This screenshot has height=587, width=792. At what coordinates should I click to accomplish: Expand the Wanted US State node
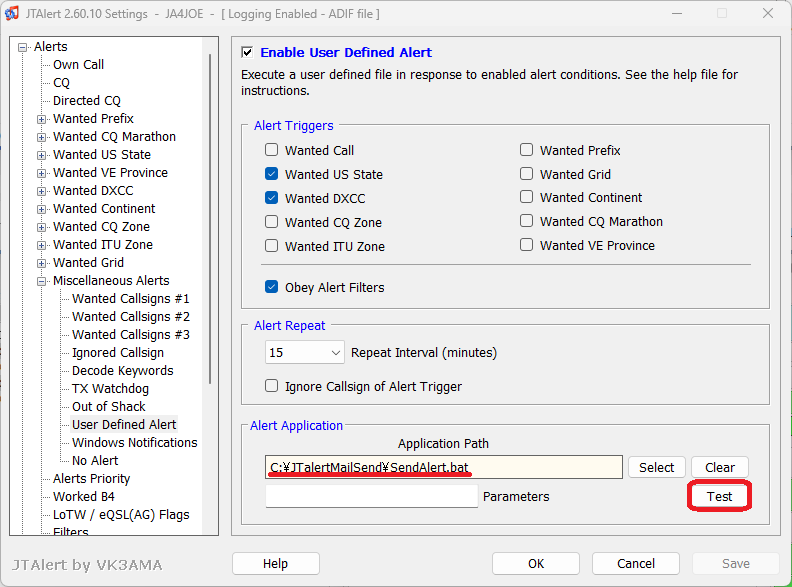(x=41, y=155)
